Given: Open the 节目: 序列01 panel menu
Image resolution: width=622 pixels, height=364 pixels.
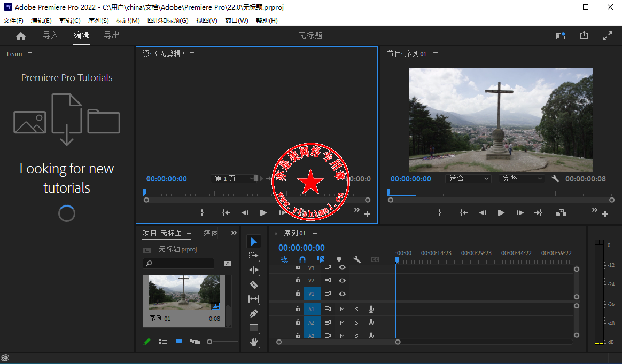Looking at the screenshot, I should tap(435, 54).
